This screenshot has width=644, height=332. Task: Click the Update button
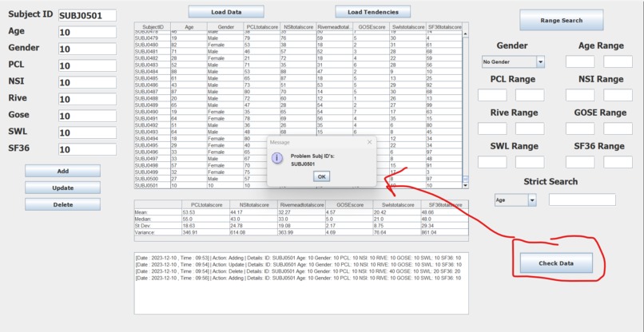click(x=63, y=188)
